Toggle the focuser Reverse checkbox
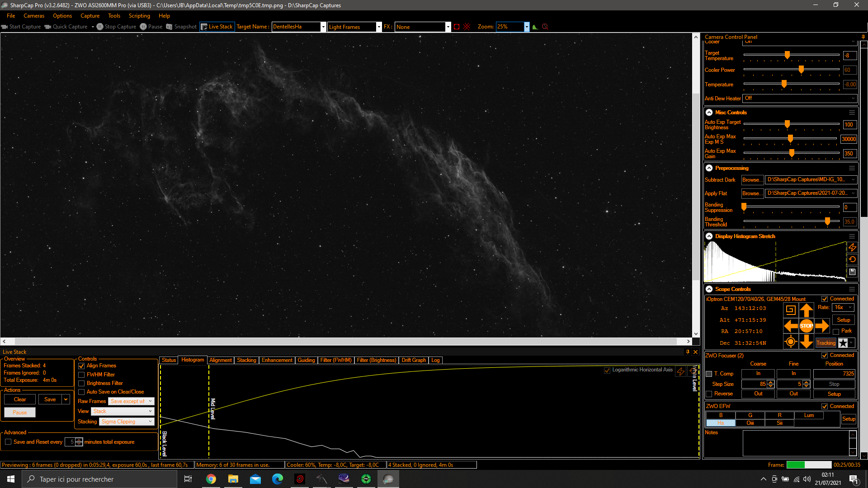The width and height of the screenshot is (868, 488). click(709, 394)
